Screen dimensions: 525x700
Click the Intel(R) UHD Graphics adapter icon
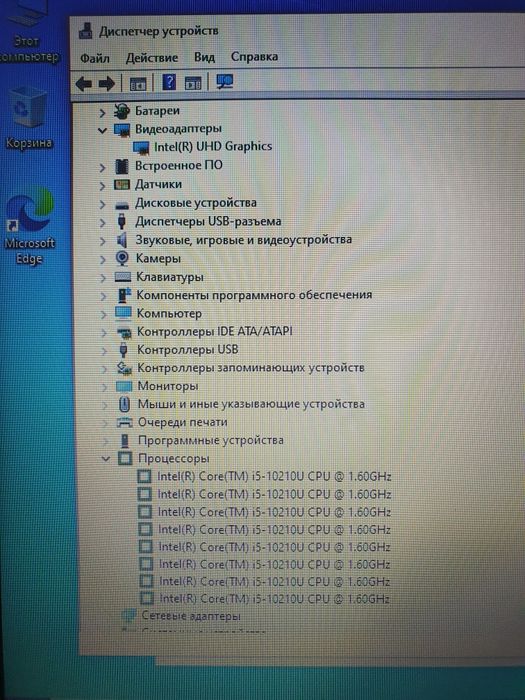141,147
